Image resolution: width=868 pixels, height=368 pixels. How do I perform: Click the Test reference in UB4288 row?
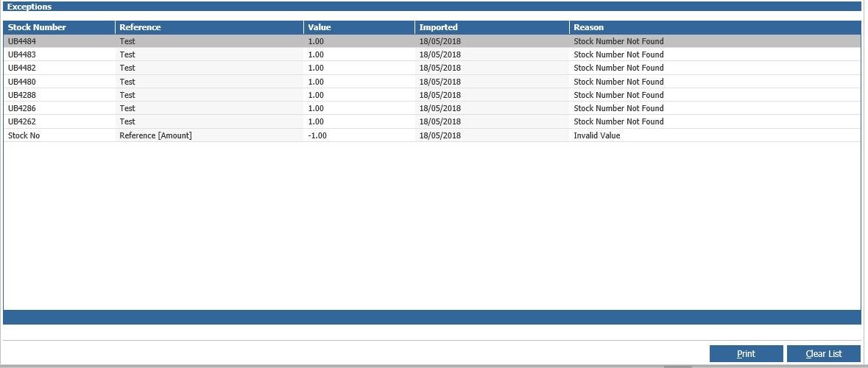[x=127, y=95]
